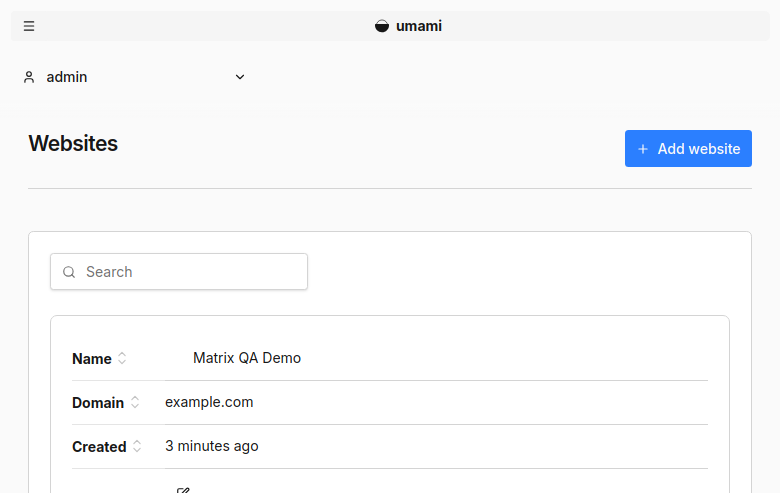Expand the admin account dropdown chevron
780x493 pixels.
click(240, 77)
